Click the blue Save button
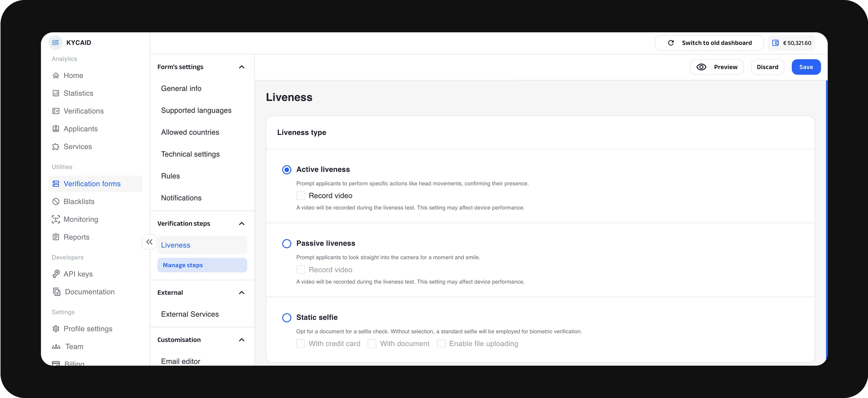Viewport: 868px width, 398px height. tap(806, 67)
